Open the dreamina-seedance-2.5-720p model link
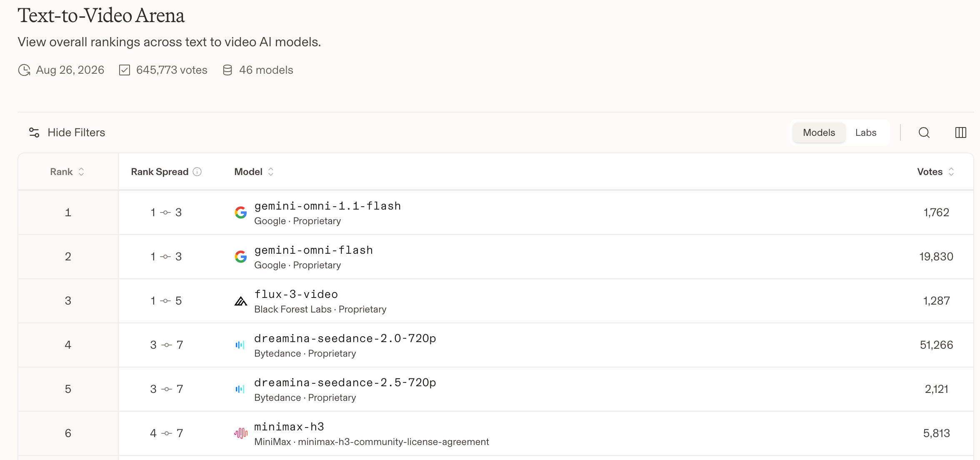 point(345,382)
